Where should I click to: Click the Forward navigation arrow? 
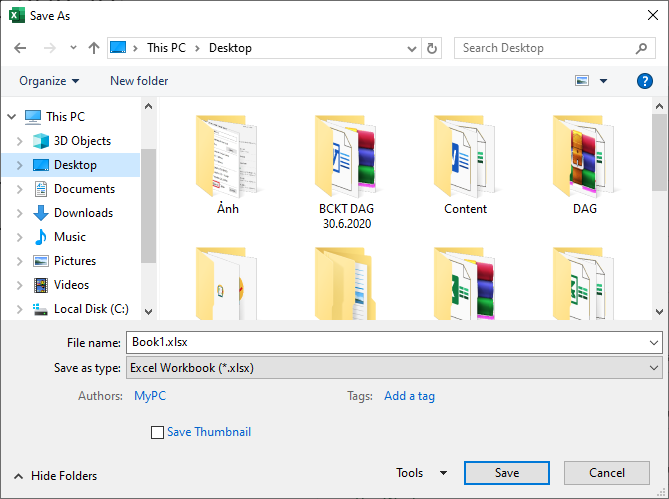coord(49,48)
